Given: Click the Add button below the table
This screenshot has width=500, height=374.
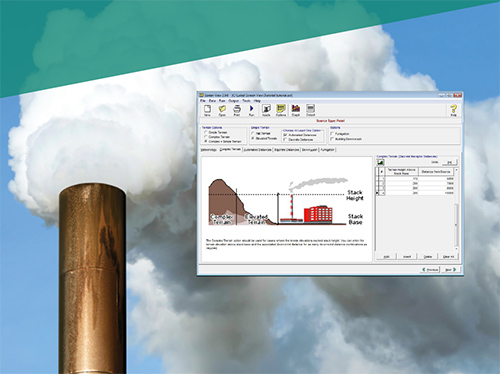Looking at the screenshot, I should (x=386, y=257).
